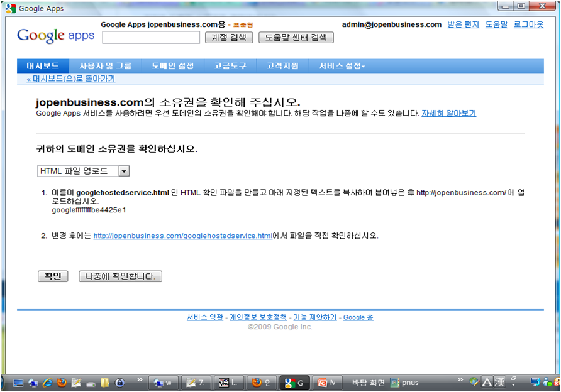This screenshot has width=561, height=392.
Task: Click the messenger people tray icon
Action: click(547, 382)
